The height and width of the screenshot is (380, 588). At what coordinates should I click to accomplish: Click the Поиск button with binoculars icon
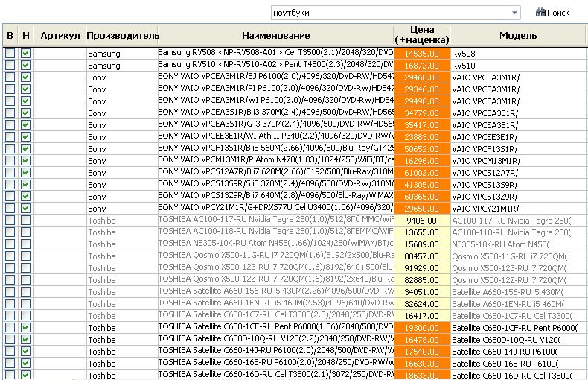click(x=553, y=13)
